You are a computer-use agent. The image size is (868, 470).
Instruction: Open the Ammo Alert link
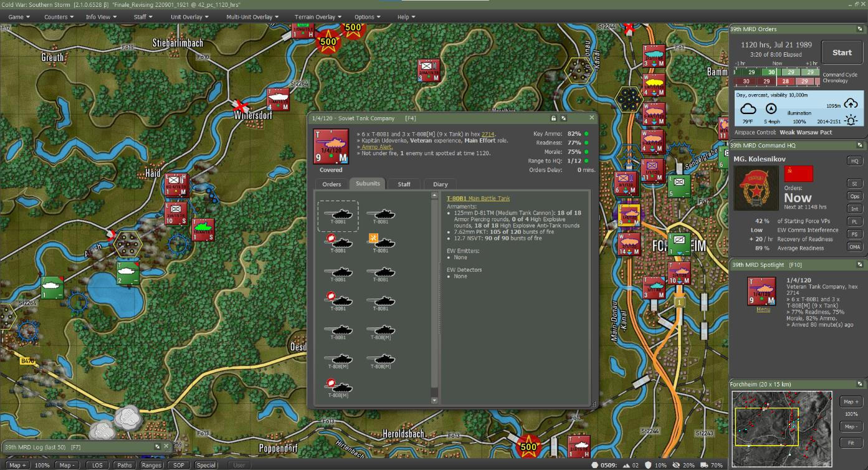point(377,146)
